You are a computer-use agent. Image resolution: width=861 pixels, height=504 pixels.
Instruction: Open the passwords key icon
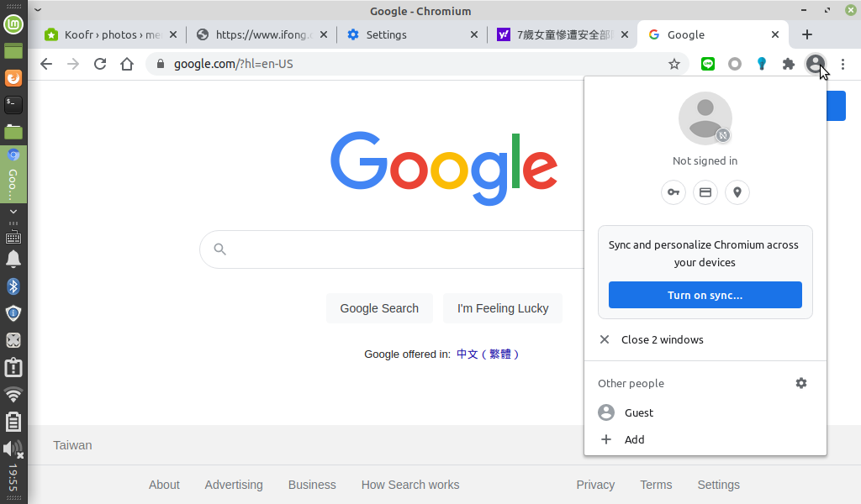673,192
